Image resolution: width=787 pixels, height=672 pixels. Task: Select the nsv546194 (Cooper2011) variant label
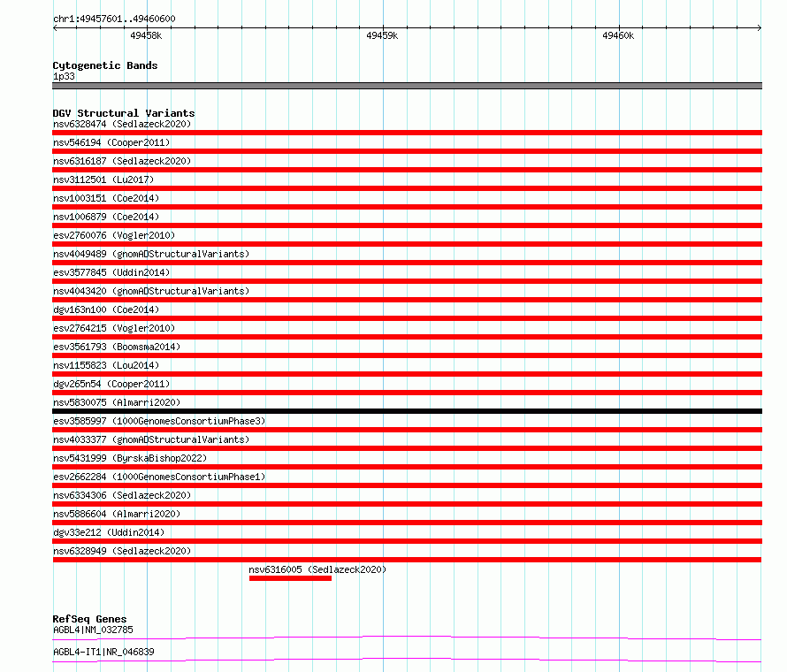(x=111, y=142)
